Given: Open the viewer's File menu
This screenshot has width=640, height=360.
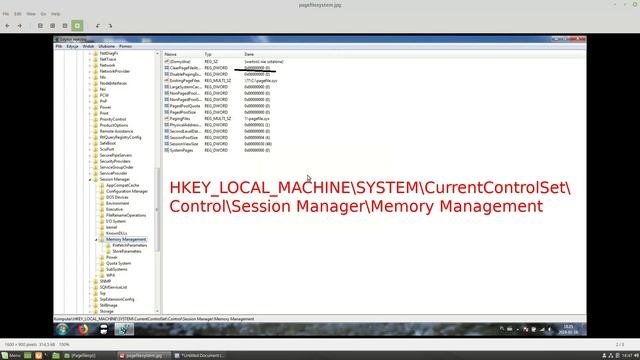Looking at the screenshot, I should pos(6,14).
